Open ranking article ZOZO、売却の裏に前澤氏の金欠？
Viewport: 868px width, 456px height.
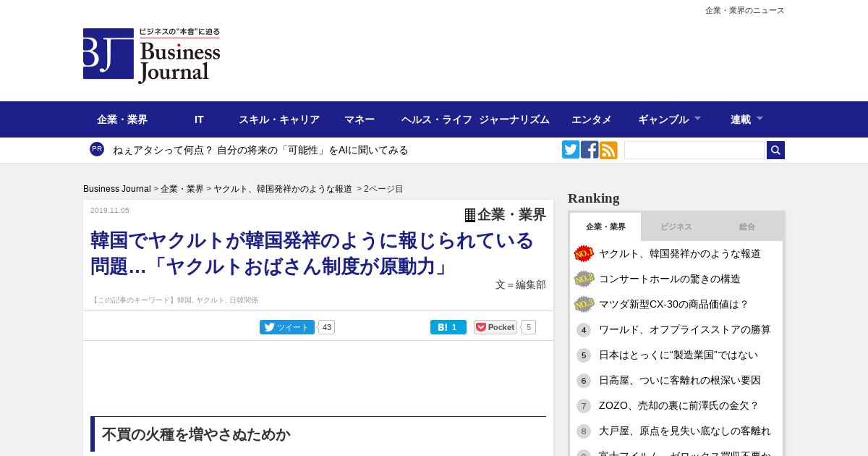[x=679, y=405]
